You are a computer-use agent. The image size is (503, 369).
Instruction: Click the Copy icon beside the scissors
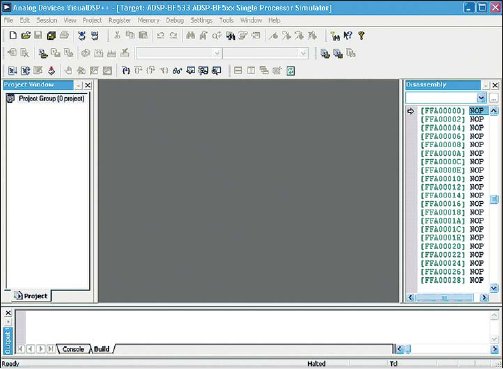[x=130, y=35]
